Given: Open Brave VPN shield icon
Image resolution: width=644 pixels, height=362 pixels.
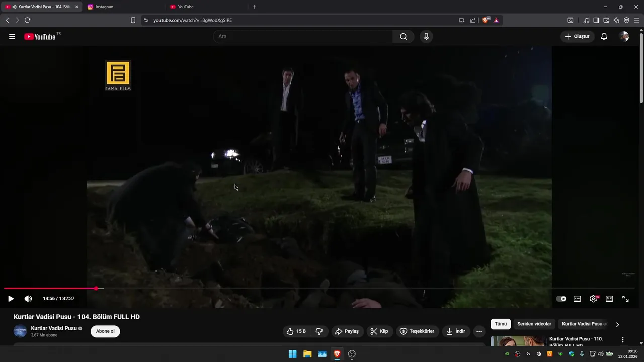Looking at the screenshot, I should pos(626,20).
